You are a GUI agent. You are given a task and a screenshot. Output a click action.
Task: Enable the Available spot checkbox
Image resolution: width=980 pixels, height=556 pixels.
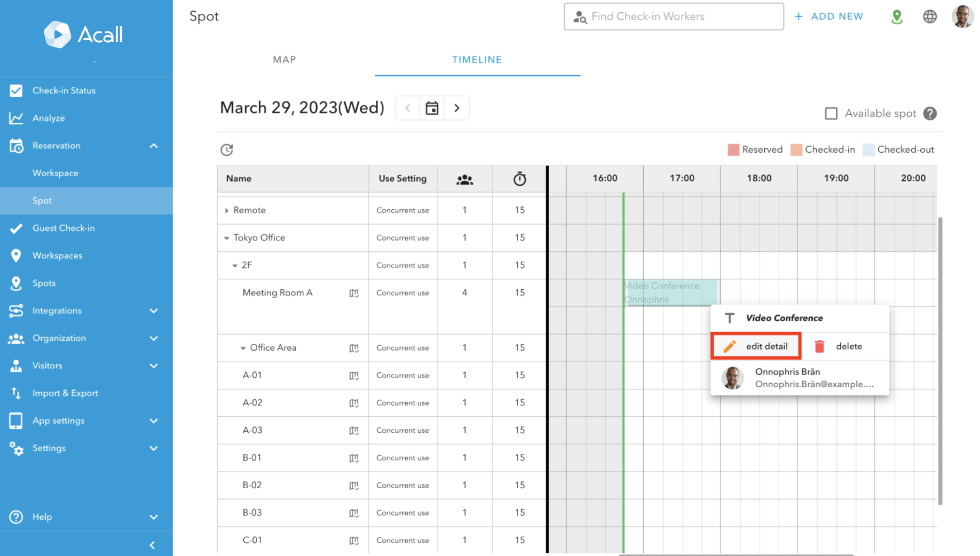tap(831, 113)
